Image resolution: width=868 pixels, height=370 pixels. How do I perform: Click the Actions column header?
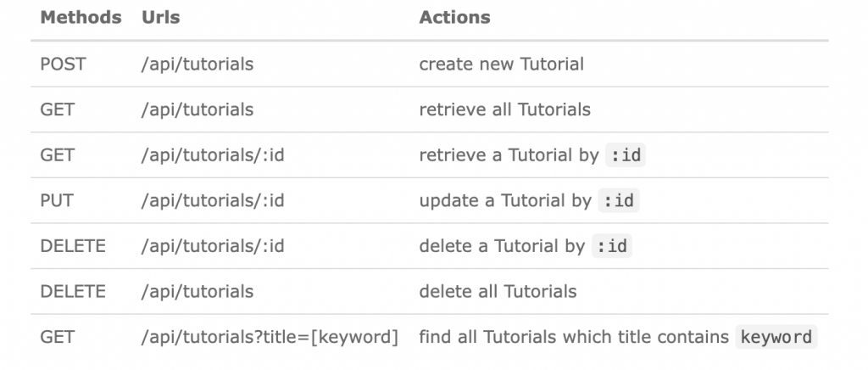tap(454, 17)
